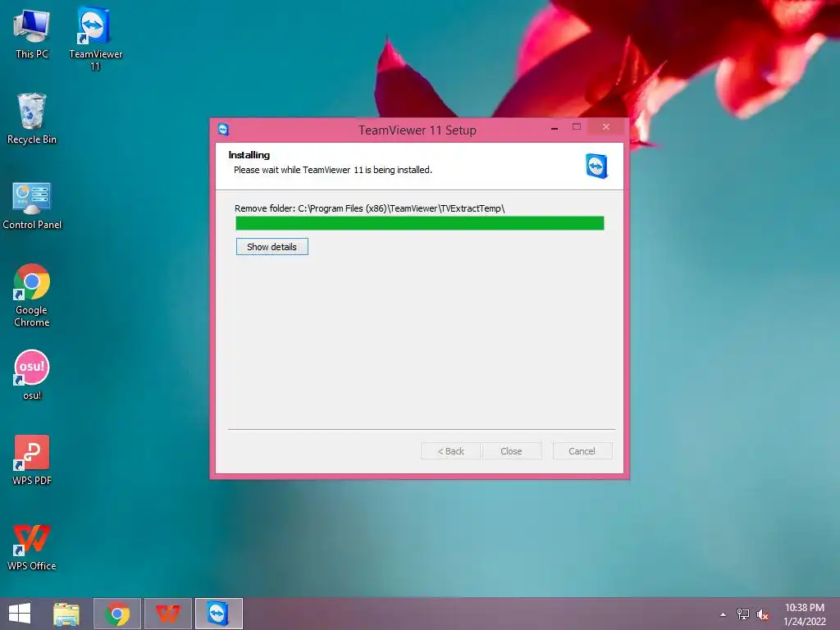Click the "Installing" heading text
The width and height of the screenshot is (840, 630).
pos(249,155)
